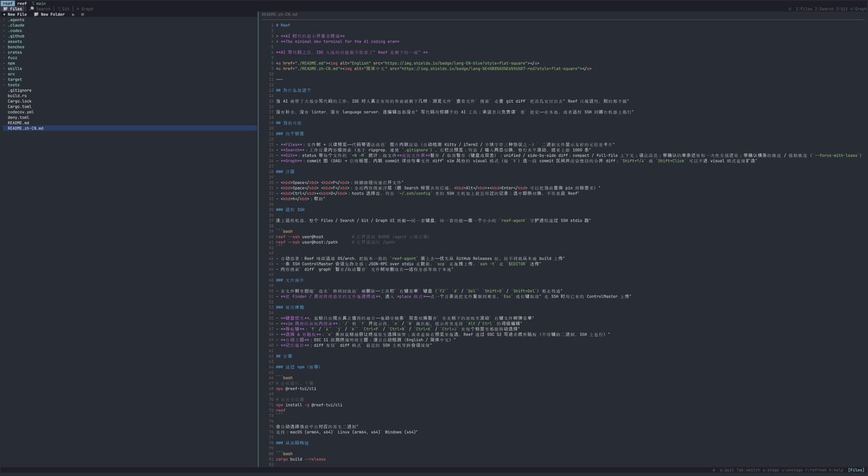Viewport: 868px width, 476px height.
Task: Expand the fuzz folder
Action: [x=12, y=58]
